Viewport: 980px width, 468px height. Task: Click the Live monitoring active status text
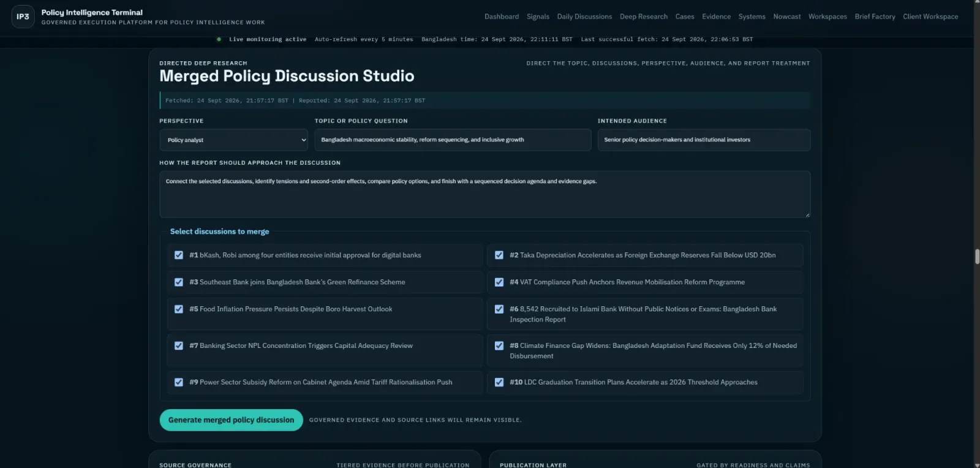click(268, 39)
